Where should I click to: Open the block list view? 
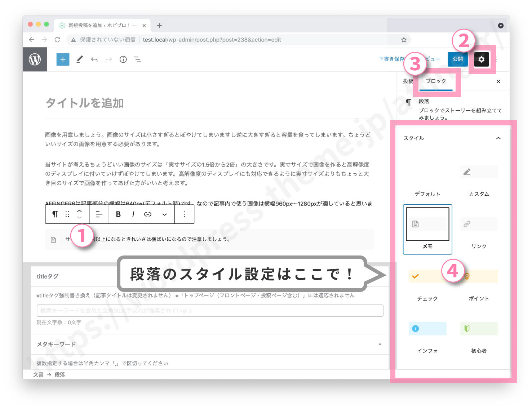[x=138, y=59]
